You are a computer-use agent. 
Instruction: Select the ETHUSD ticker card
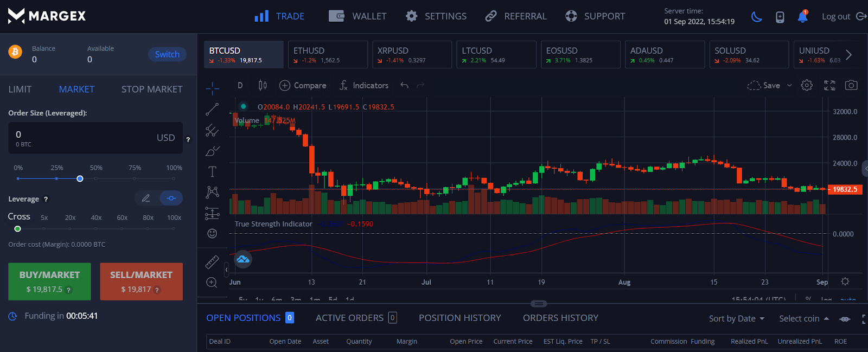tap(328, 54)
